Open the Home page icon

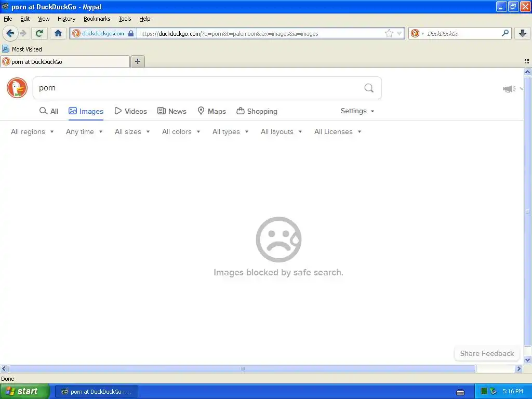[x=58, y=33]
